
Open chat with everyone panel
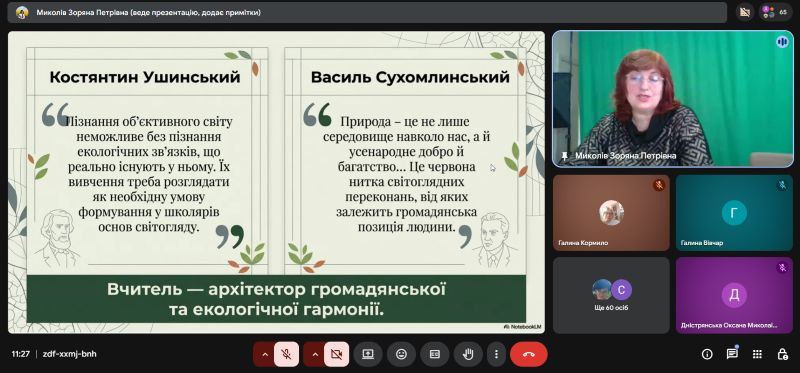[732, 354]
